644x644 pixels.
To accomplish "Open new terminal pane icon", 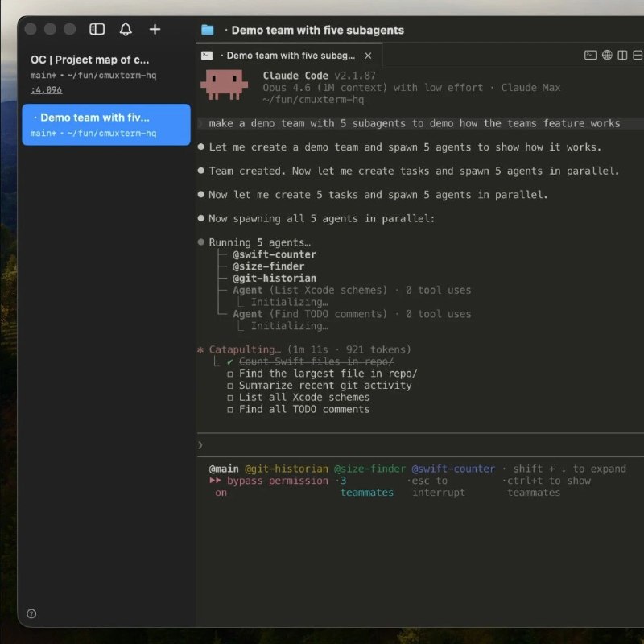I will point(590,55).
